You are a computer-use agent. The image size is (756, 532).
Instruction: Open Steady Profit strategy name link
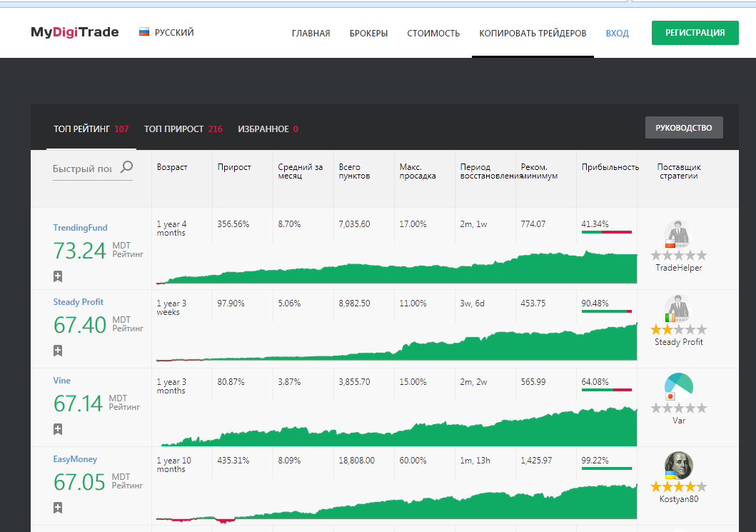pos(78,302)
